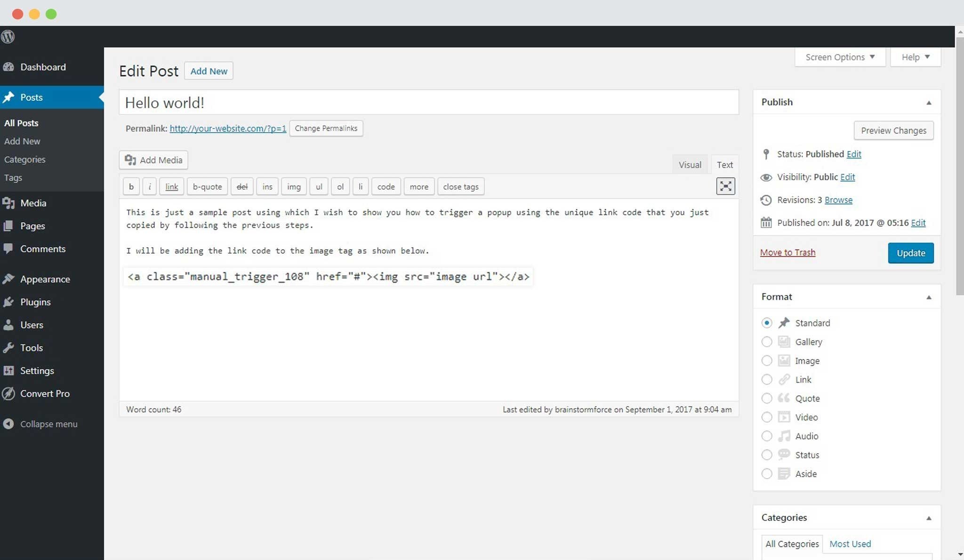This screenshot has width=964, height=560.
Task: Click the Revisions history clock icon
Action: point(766,200)
